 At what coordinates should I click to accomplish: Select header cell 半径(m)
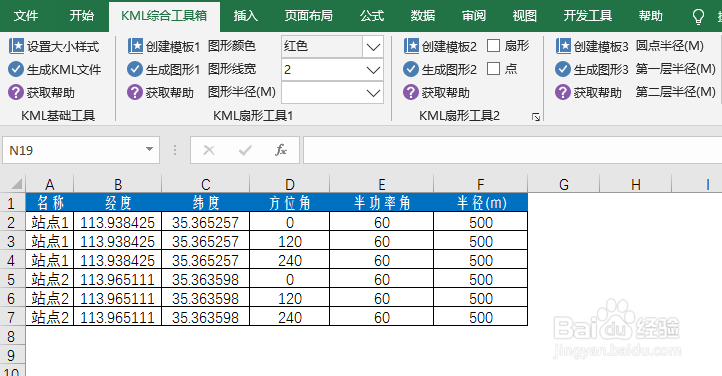click(x=481, y=202)
